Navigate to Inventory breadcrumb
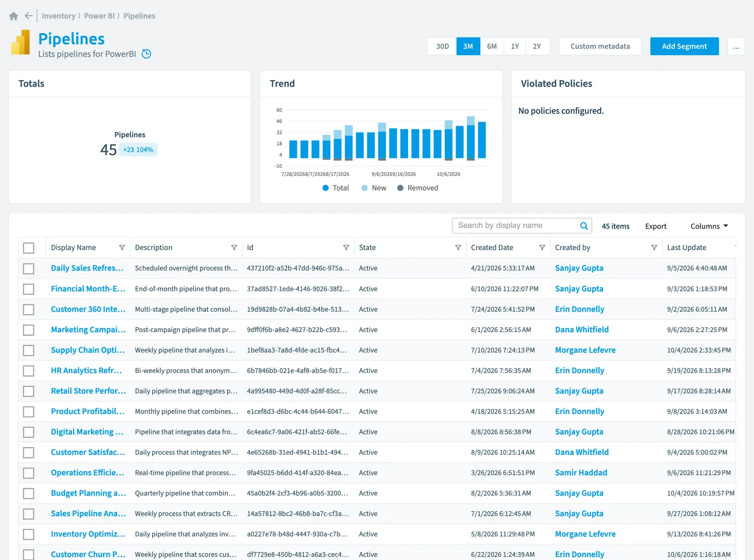The image size is (754, 560). [x=58, y=16]
